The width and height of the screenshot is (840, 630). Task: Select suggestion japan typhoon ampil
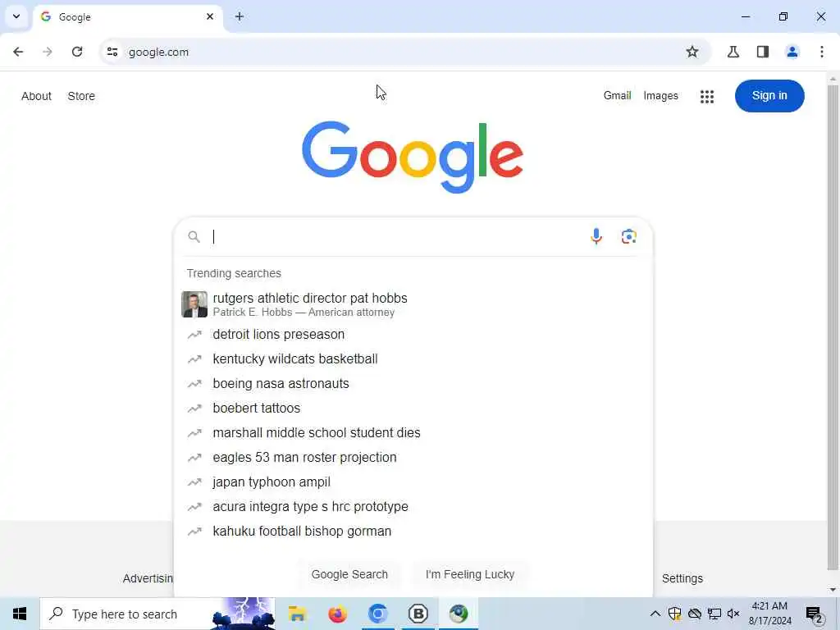point(413,482)
